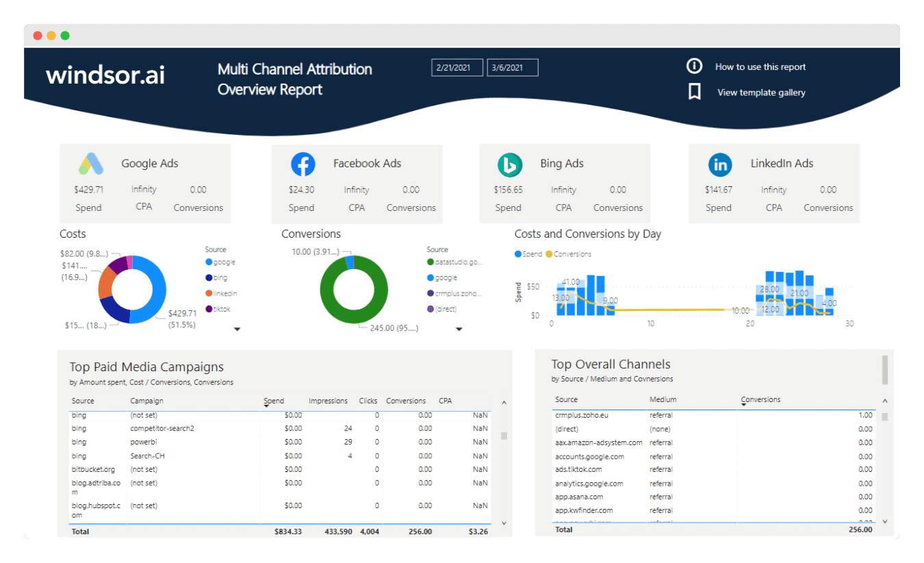This screenshot has height=563, width=924.
Task: Expand the Costs legend down arrow
Action: pos(238,329)
